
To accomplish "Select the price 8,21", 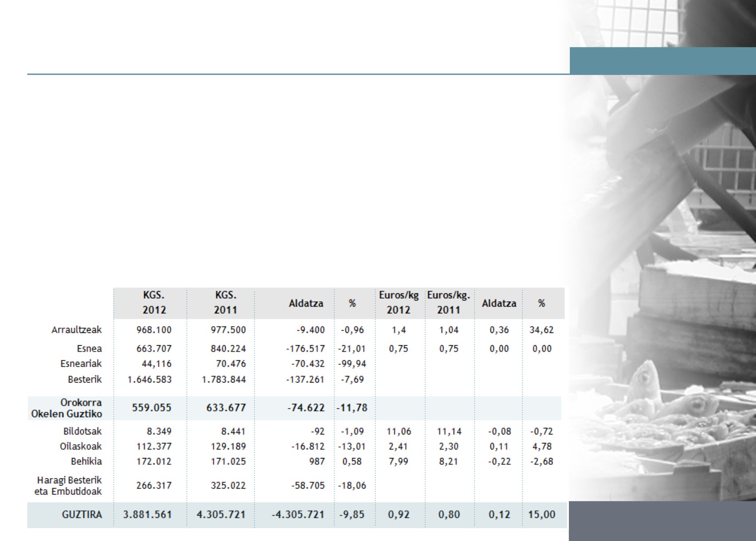I will (449, 461).
